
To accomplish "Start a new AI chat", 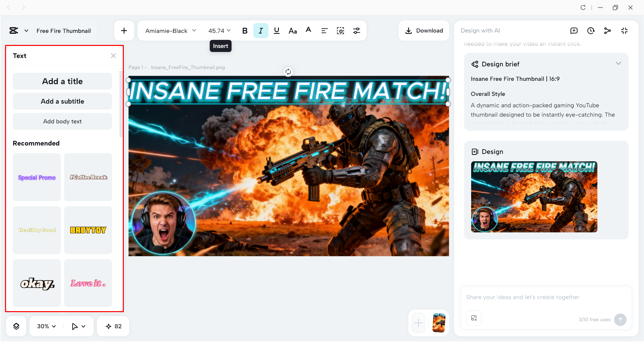I will point(574,31).
